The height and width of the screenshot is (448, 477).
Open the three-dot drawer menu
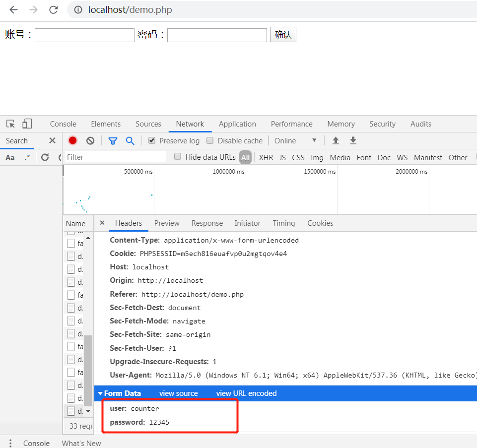[10, 443]
